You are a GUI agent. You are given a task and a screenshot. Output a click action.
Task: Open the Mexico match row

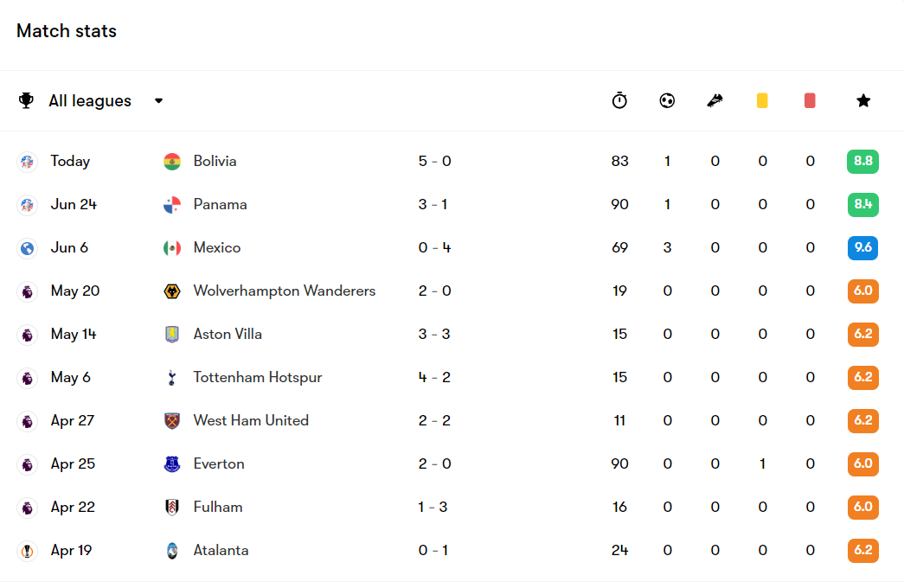(x=217, y=248)
